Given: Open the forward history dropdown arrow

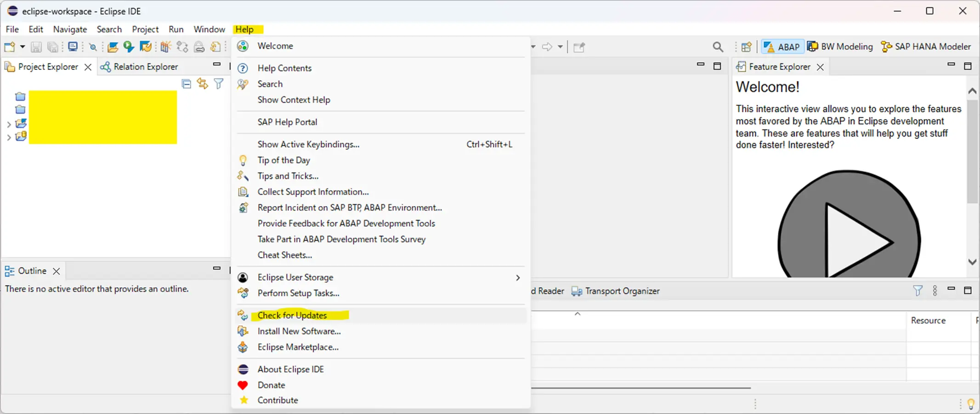Looking at the screenshot, I should (560, 47).
